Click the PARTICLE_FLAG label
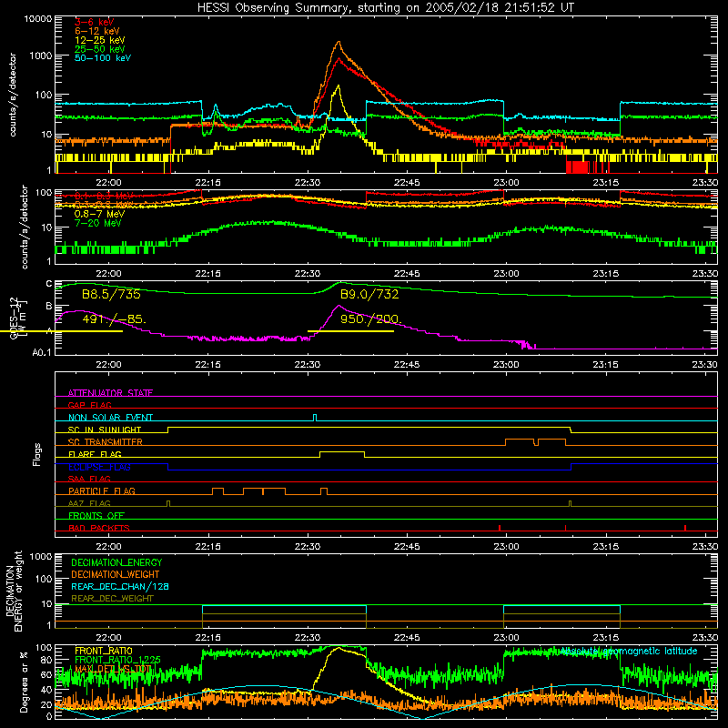The height and width of the screenshot is (728, 728). click(102, 490)
